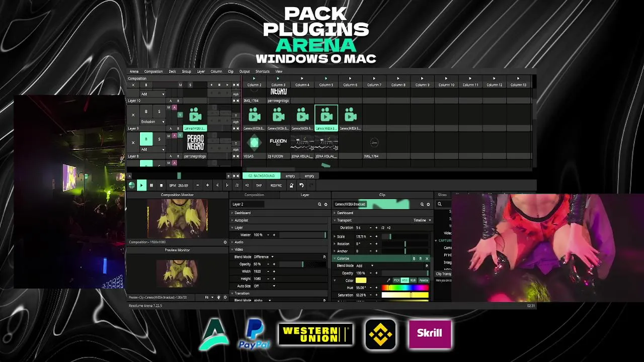Adjust the layer Opacity slider at 50%
Viewport: 644px width, 362px height.
(x=302, y=264)
